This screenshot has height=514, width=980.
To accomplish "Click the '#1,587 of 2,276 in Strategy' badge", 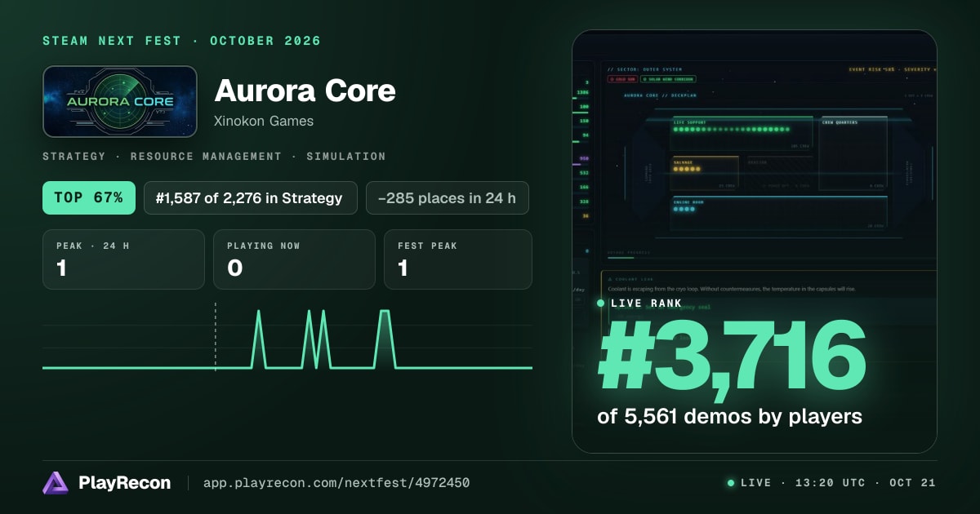I will click(x=251, y=197).
